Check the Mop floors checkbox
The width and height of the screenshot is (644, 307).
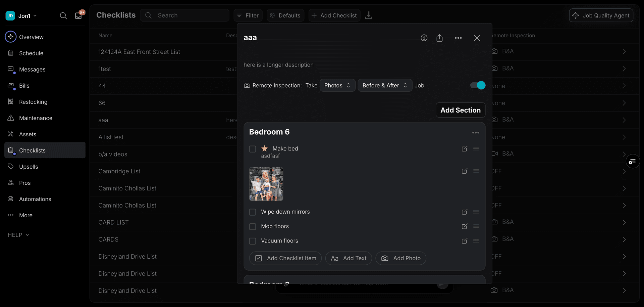pos(253,226)
